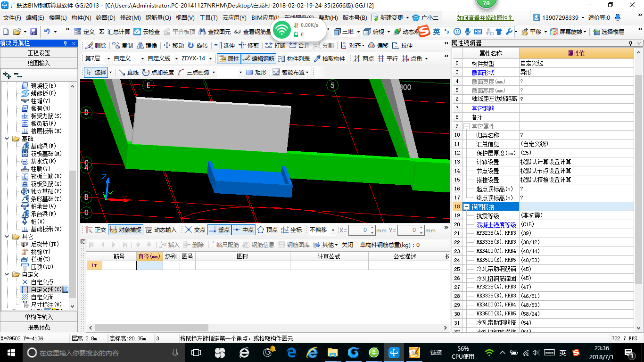Select the 镜像 mirror tool

pos(147,46)
